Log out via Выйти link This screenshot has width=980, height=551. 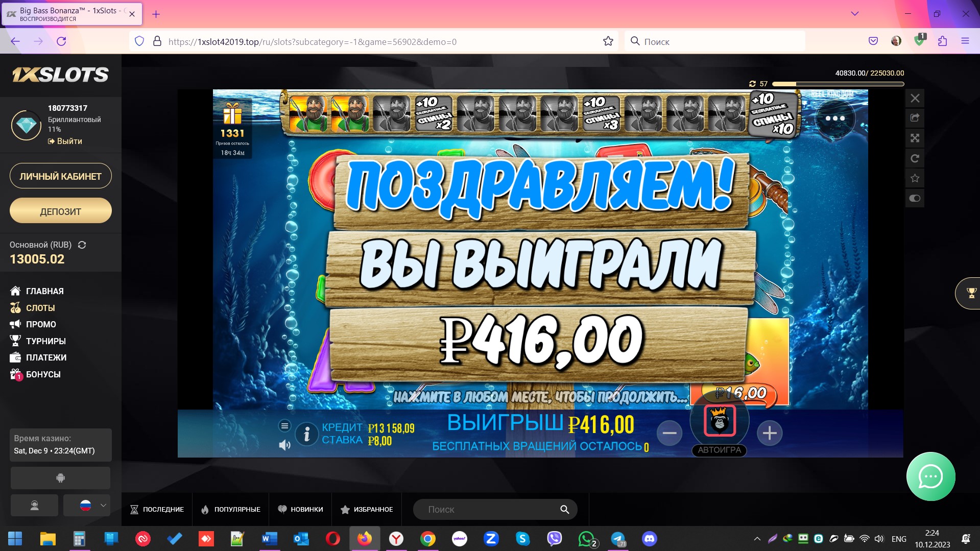[65, 141]
